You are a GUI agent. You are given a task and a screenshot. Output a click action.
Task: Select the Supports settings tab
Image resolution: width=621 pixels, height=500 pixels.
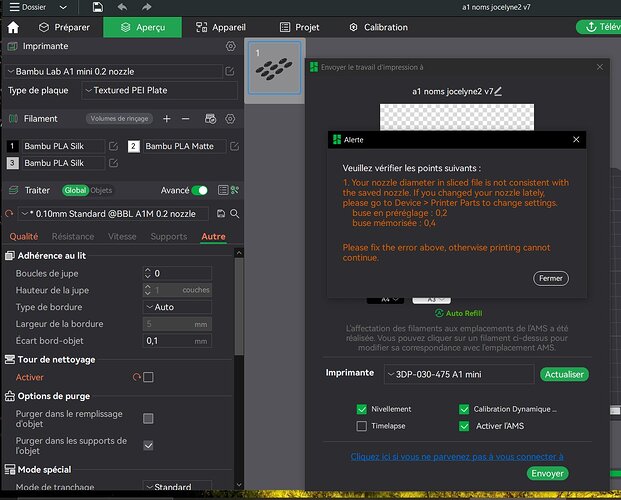coord(169,237)
